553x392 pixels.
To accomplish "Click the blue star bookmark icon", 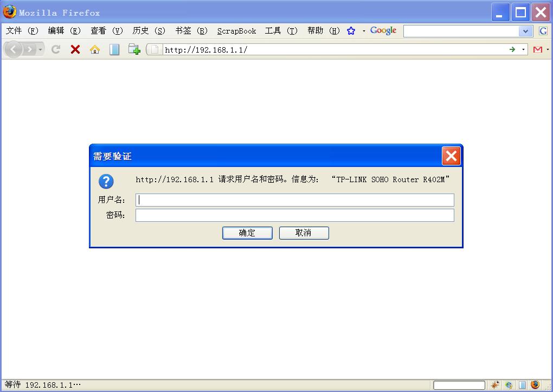I will 351,31.
